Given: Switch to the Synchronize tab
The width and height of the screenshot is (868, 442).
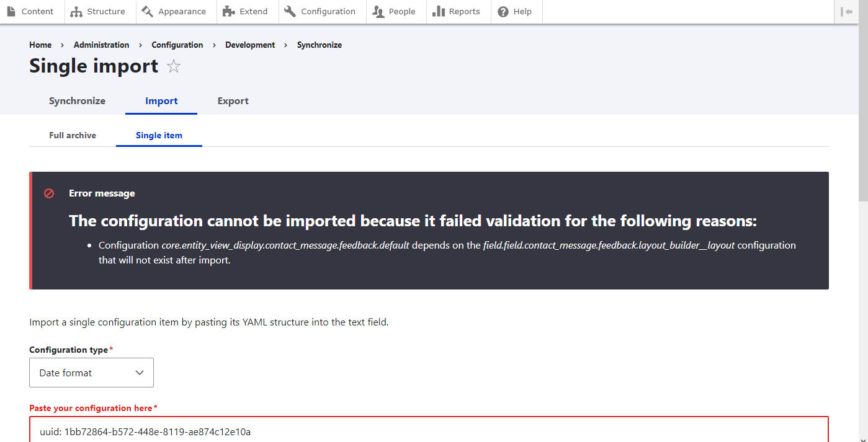Looking at the screenshot, I should point(77,101).
